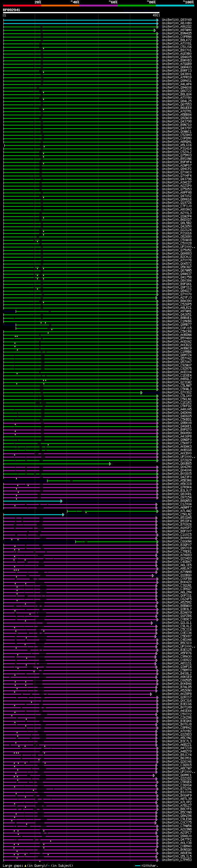Click the UniRef100_B6KH90 label
197x868 pixels.
coord(177,433)
